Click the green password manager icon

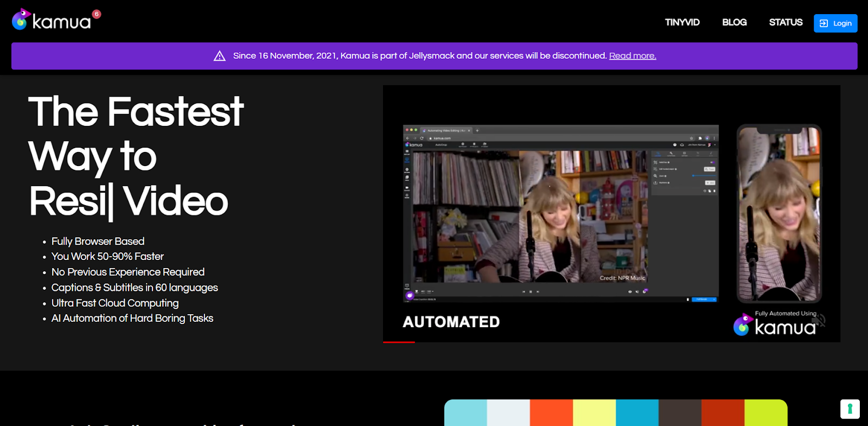point(850,409)
